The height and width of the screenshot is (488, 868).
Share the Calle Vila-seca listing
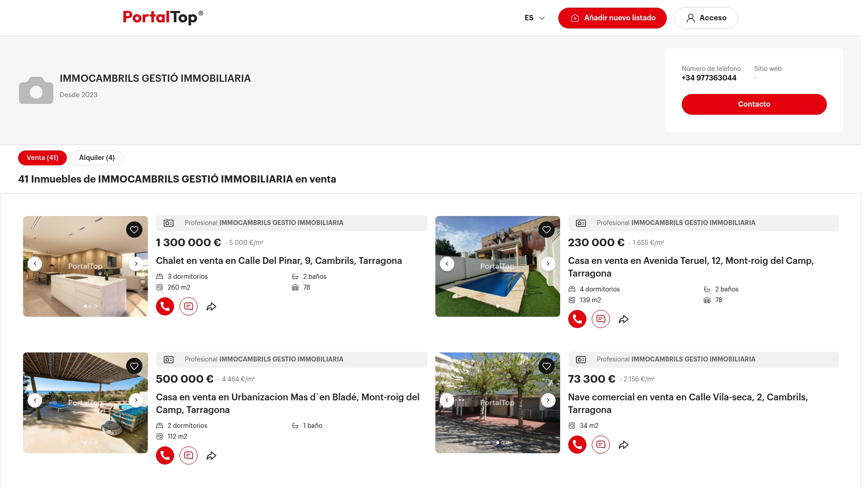pos(624,445)
